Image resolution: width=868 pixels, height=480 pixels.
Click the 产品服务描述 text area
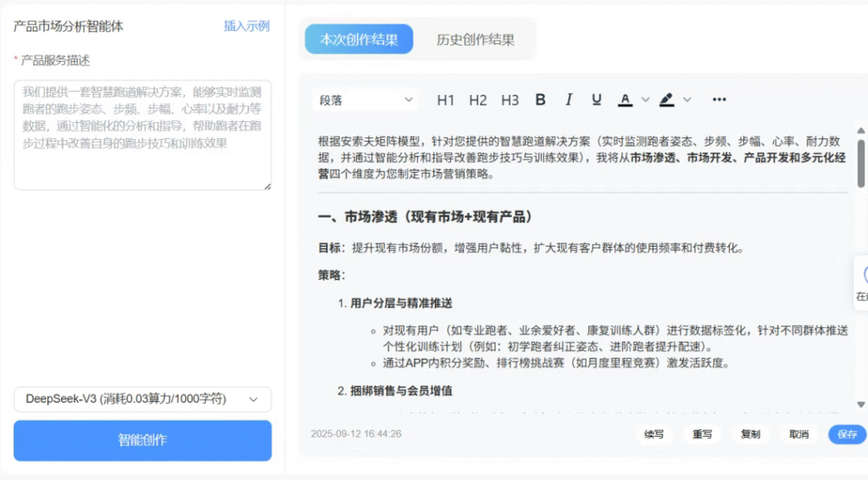coord(142,135)
